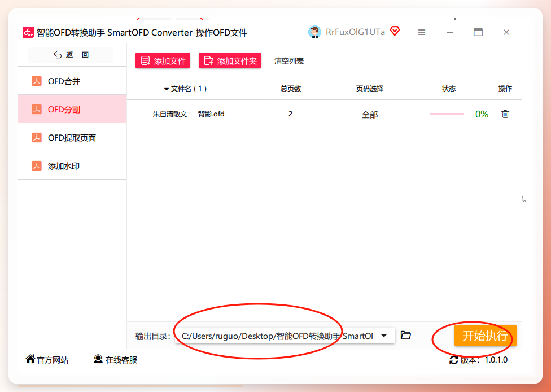Click the refresh icon beside 版本

coord(454,360)
